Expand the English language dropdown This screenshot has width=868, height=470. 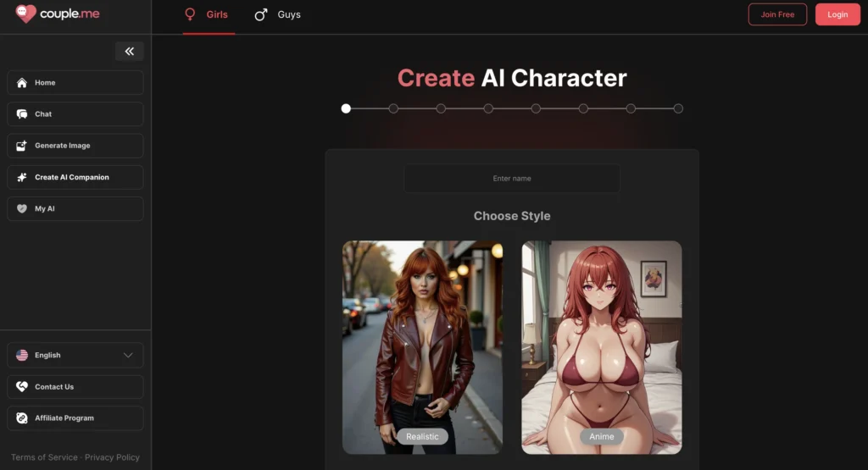[x=128, y=356]
